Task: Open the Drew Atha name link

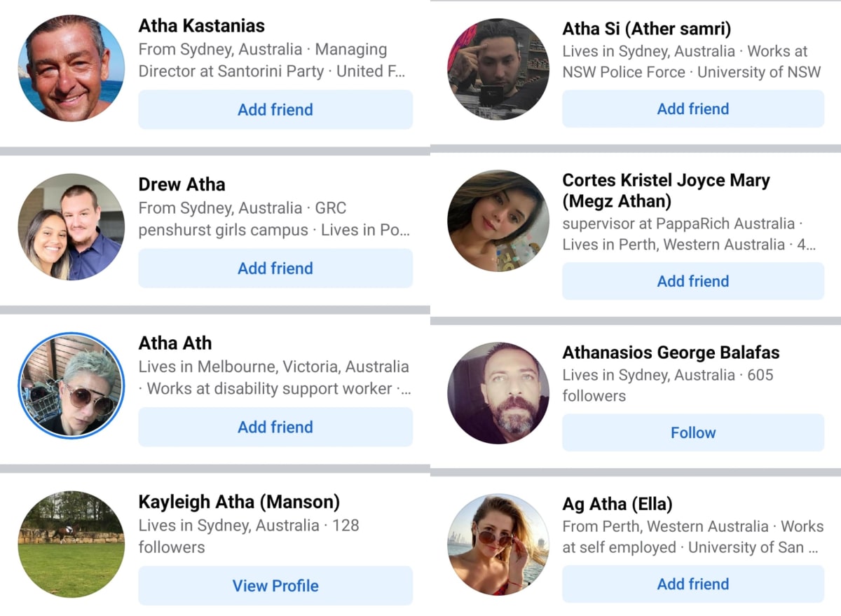Action: click(182, 184)
